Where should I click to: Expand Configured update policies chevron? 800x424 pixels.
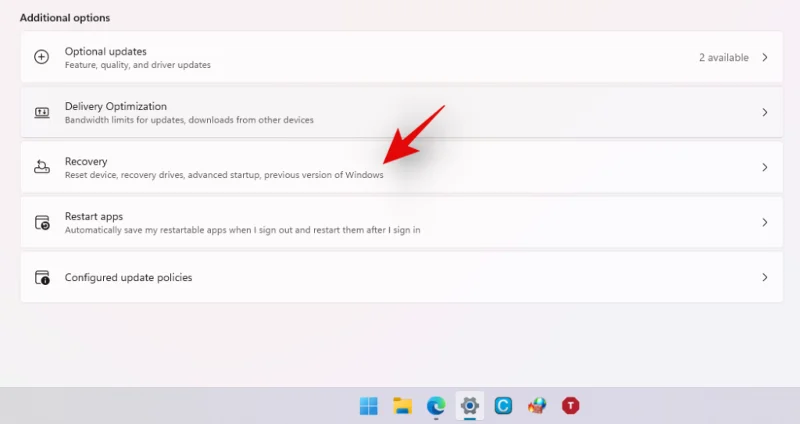[765, 278]
